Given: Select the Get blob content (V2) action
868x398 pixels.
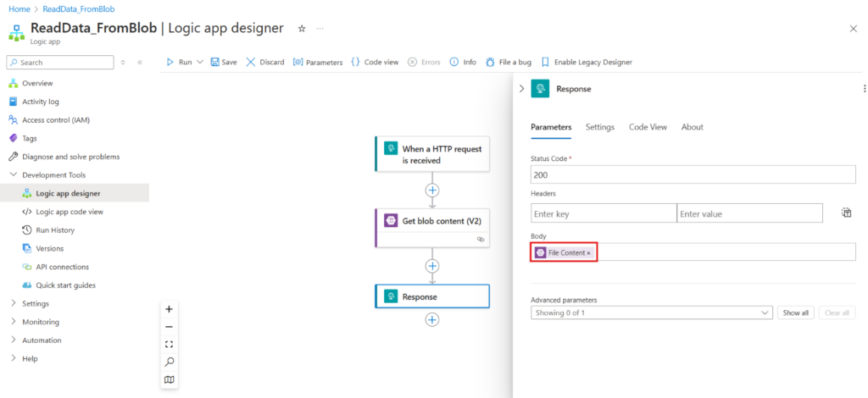Looking at the screenshot, I should point(432,227).
